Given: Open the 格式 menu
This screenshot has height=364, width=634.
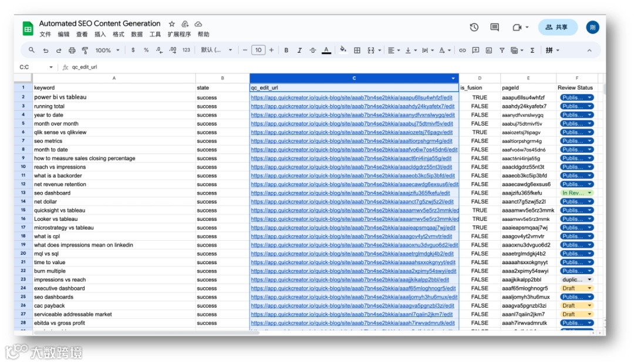Looking at the screenshot, I should tap(119, 35).
